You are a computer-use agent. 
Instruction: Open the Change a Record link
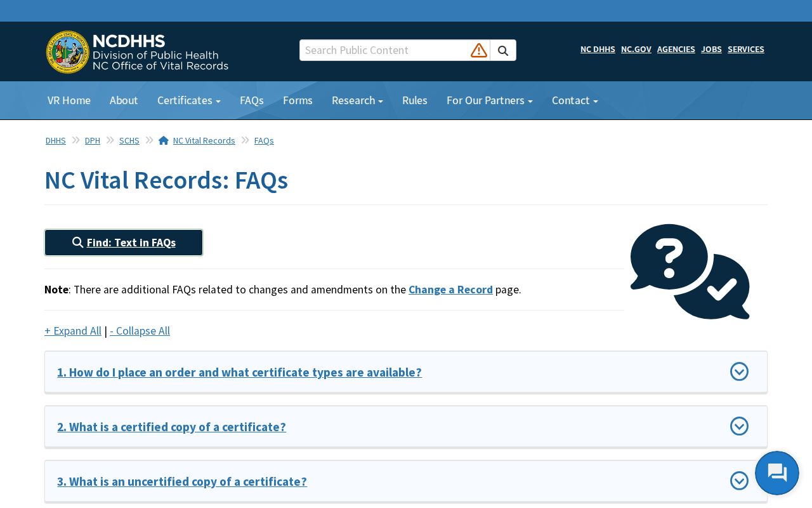tap(450, 290)
